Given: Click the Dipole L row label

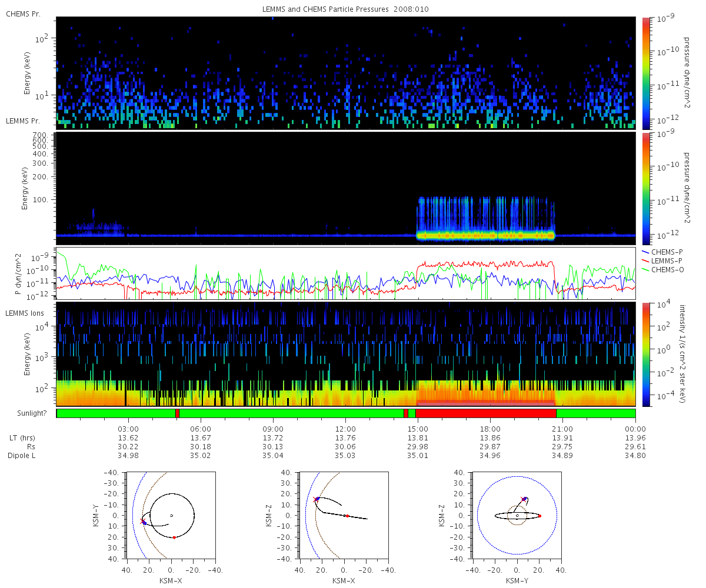Looking at the screenshot, I should 23,456.
